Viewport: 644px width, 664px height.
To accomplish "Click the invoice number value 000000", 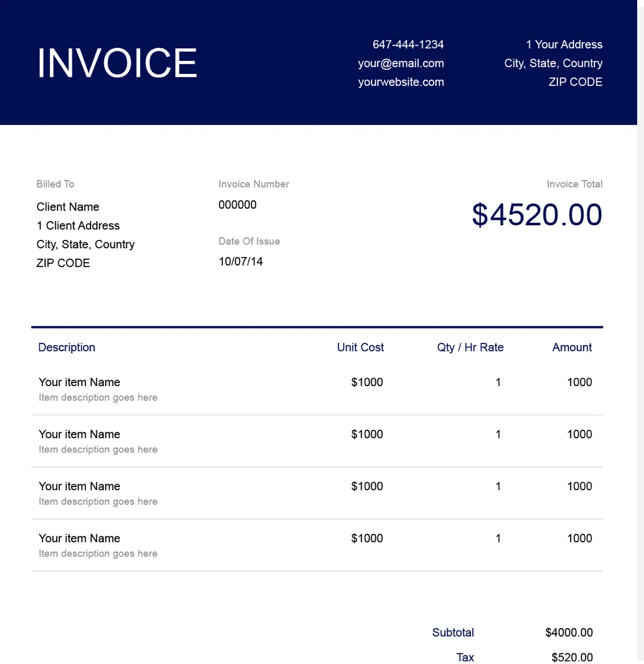I will 237,205.
